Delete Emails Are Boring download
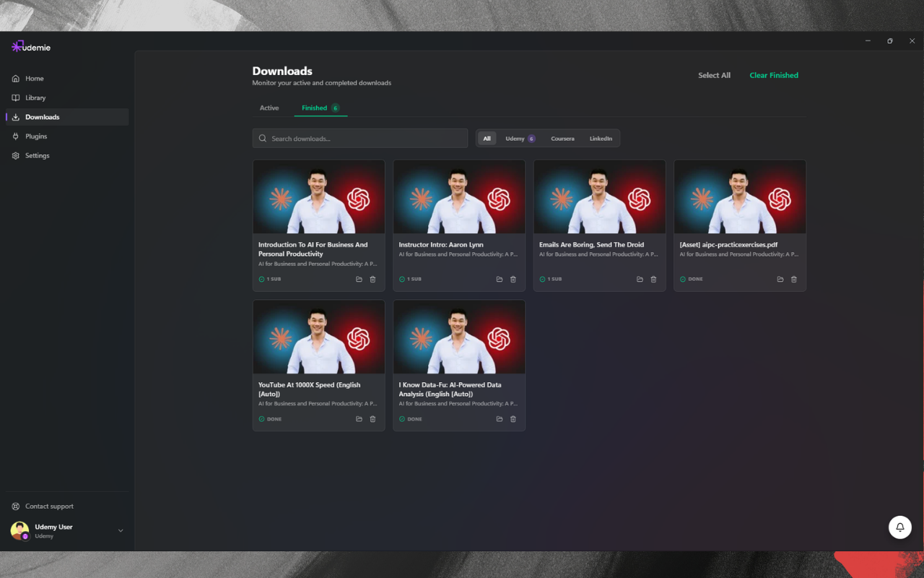Viewport: 924px width, 578px height. (x=653, y=279)
